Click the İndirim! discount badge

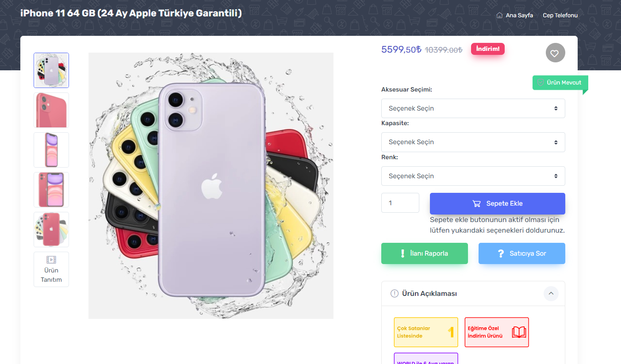(x=487, y=49)
